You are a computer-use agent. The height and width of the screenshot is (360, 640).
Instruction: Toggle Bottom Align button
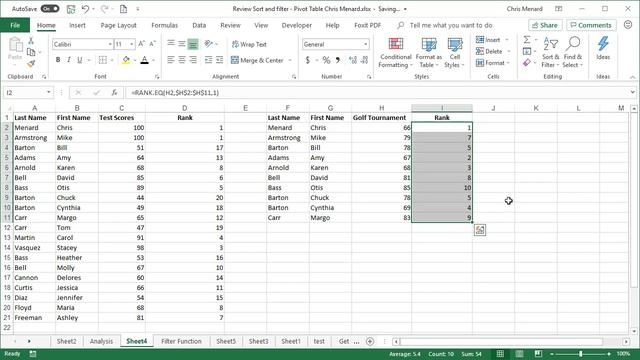(x=193, y=43)
